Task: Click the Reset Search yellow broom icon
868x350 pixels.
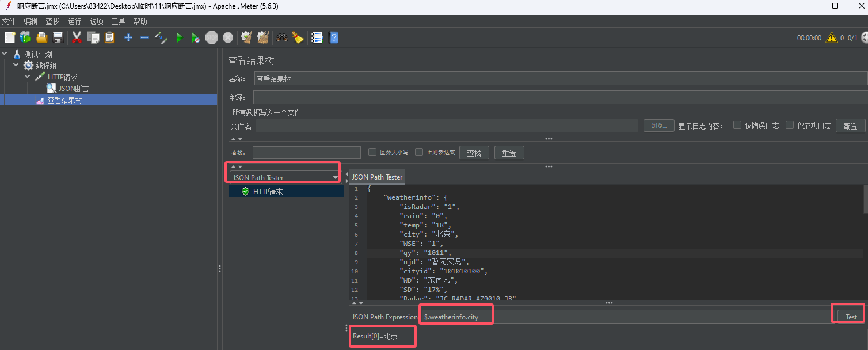Action: pyautogui.click(x=298, y=37)
